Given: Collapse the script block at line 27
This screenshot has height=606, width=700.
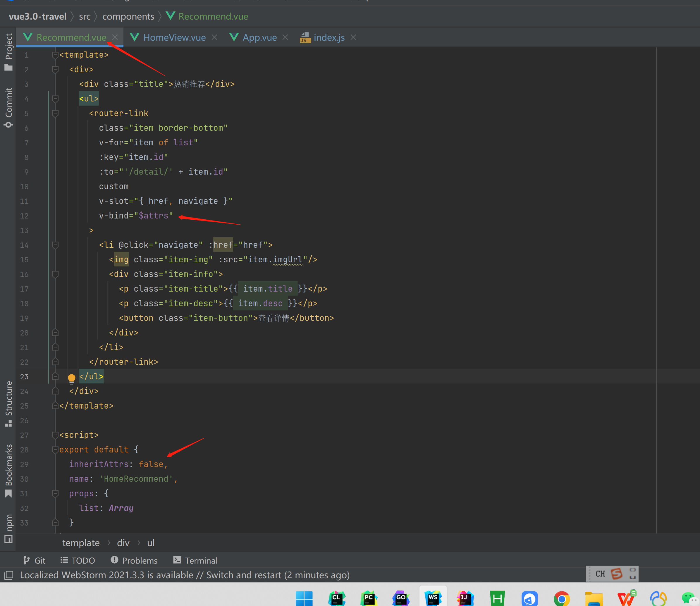Looking at the screenshot, I should [55, 435].
